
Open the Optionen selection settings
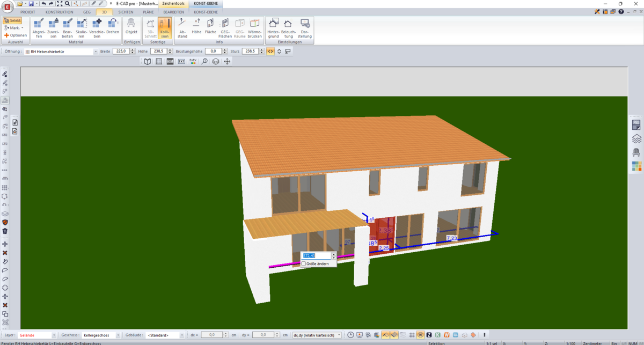click(x=16, y=35)
